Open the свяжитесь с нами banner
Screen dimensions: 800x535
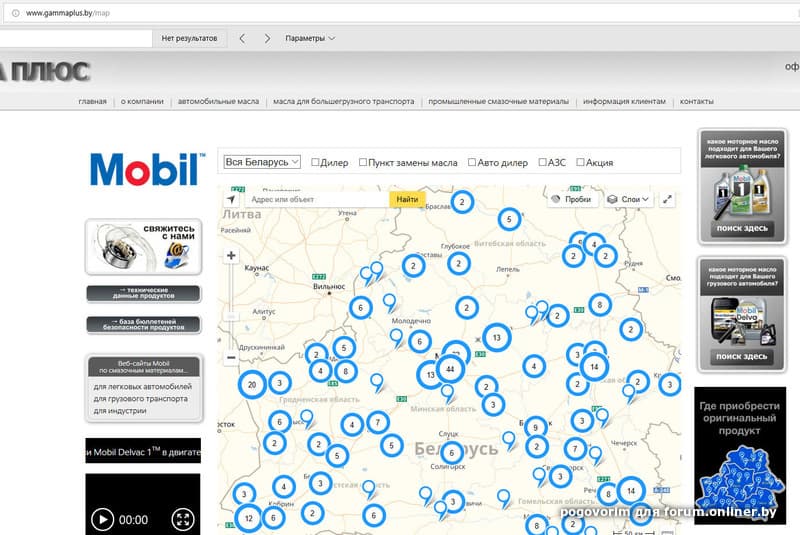[144, 247]
